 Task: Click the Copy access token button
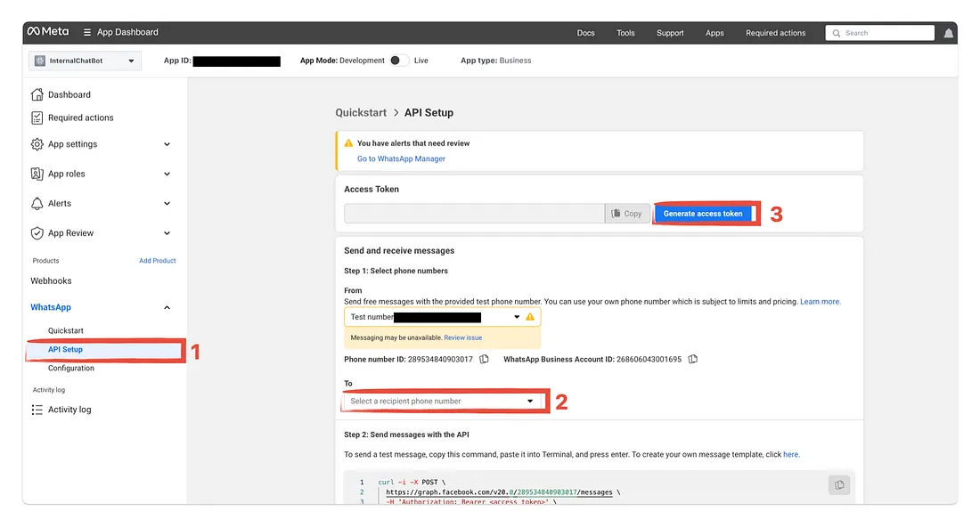click(x=627, y=214)
